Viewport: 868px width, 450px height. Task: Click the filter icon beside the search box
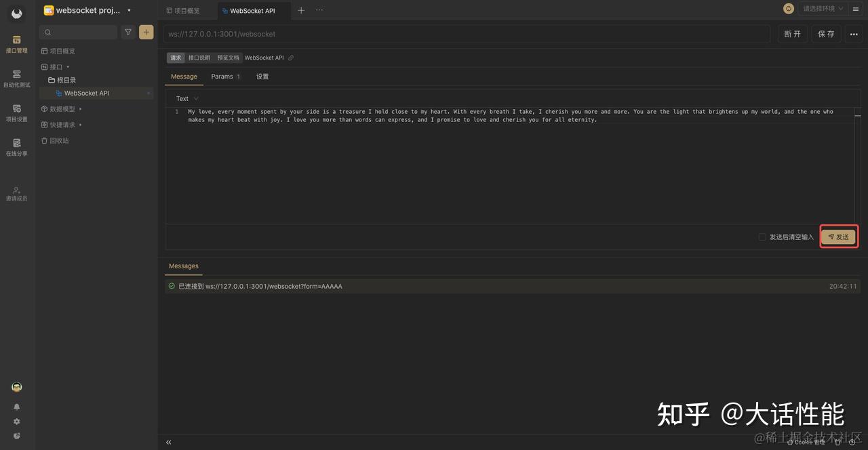point(128,32)
